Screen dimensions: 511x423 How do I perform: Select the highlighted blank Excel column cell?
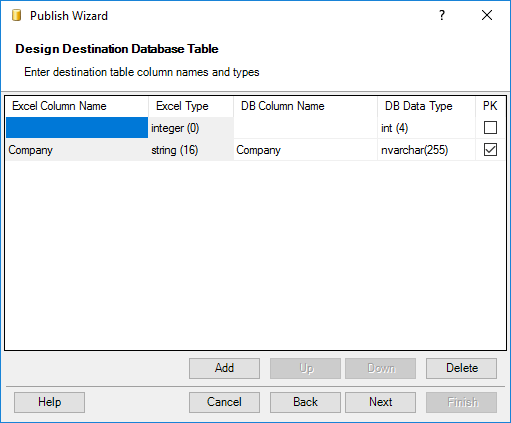click(77, 128)
